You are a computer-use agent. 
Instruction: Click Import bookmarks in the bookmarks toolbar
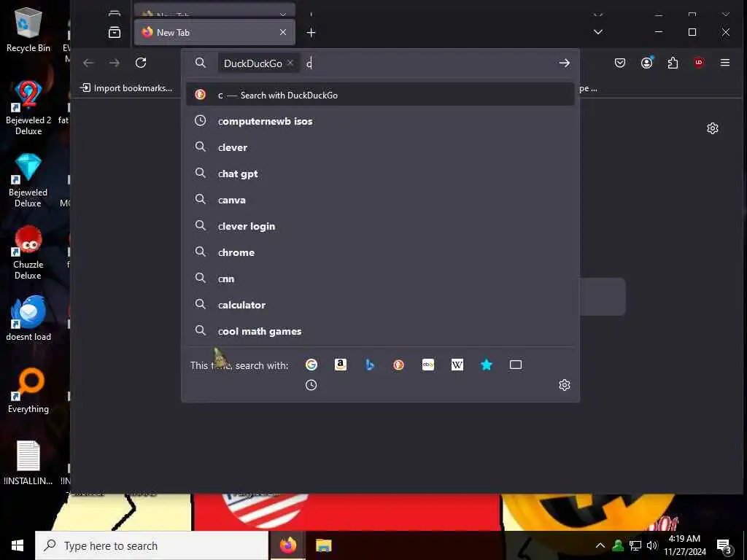127,88
